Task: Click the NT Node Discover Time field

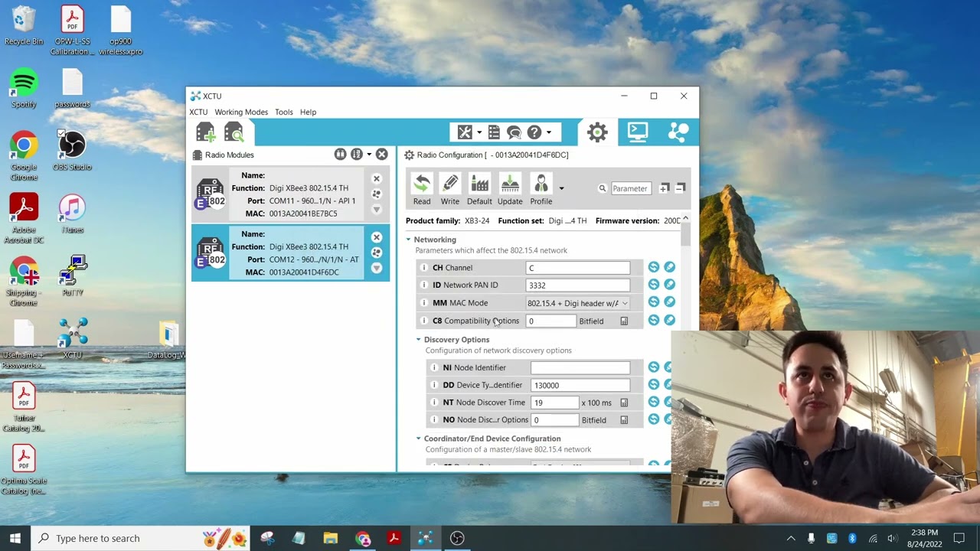Action: pos(555,403)
